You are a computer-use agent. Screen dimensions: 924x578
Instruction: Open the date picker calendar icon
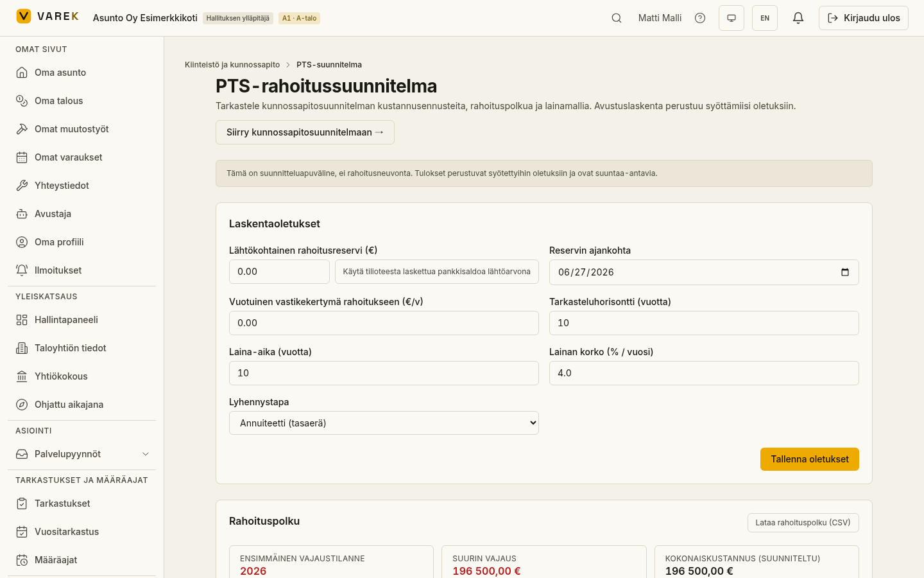845,272
